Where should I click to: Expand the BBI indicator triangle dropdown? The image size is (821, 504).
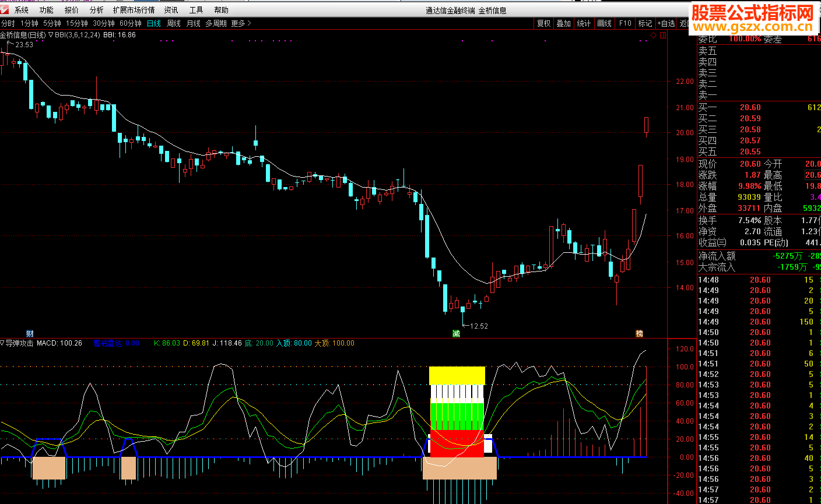pyautogui.click(x=51, y=35)
